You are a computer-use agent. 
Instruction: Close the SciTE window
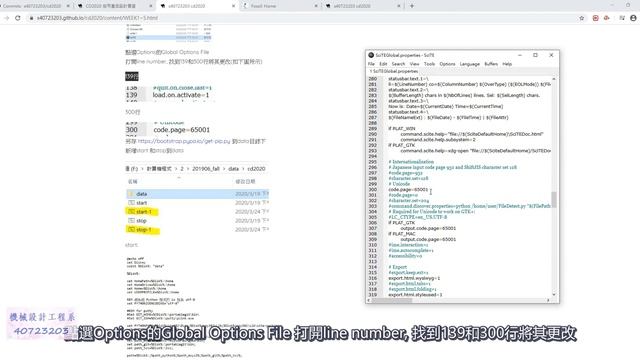pos(551,55)
